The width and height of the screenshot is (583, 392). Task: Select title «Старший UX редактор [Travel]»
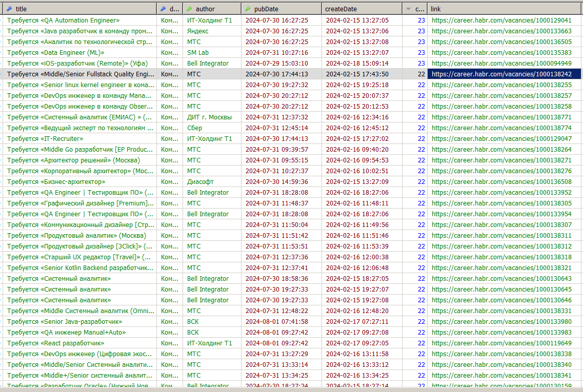pos(79,258)
